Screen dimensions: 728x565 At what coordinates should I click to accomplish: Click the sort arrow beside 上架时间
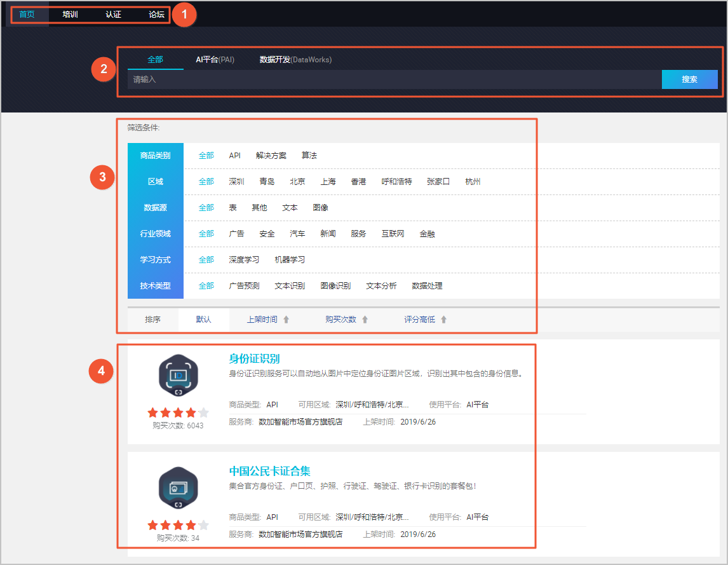(286, 320)
